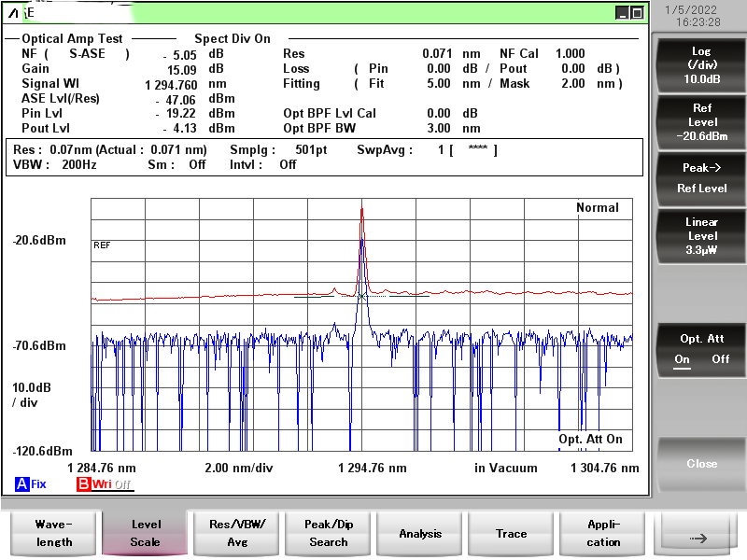Open the Application menu
This screenshot has width=747, height=560.
[x=603, y=533]
